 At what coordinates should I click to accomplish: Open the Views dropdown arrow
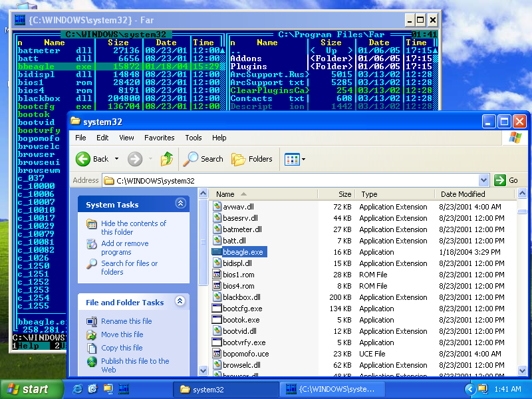[303, 159]
